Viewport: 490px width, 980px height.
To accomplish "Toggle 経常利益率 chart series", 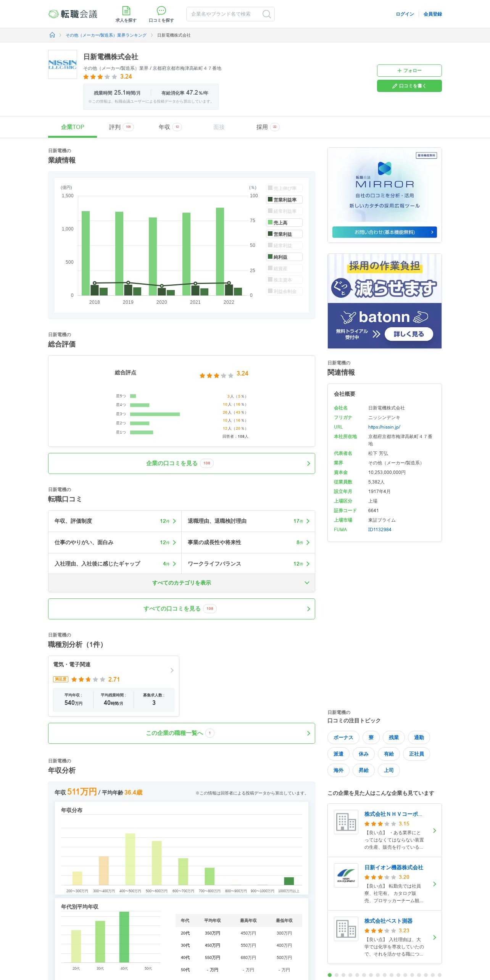I will point(284,211).
